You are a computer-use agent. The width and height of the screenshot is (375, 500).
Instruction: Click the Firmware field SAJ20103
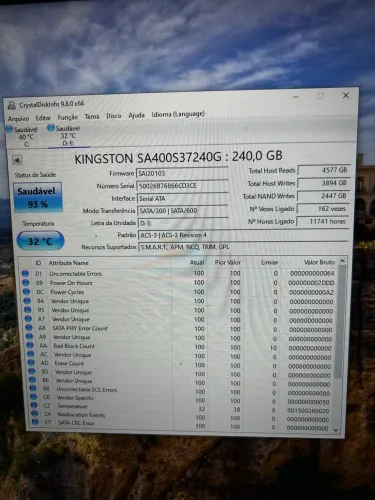click(182, 173)
